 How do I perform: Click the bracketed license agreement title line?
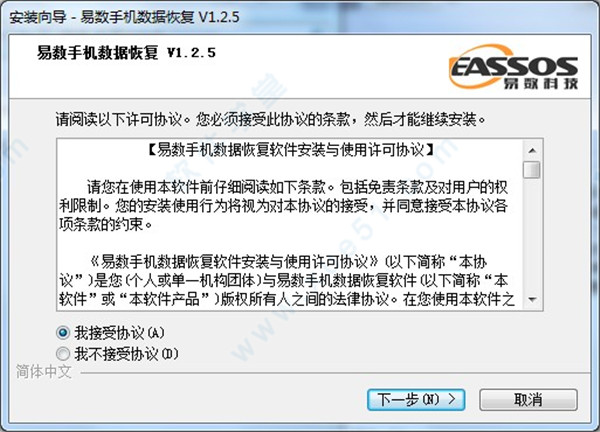click(291, 150)
